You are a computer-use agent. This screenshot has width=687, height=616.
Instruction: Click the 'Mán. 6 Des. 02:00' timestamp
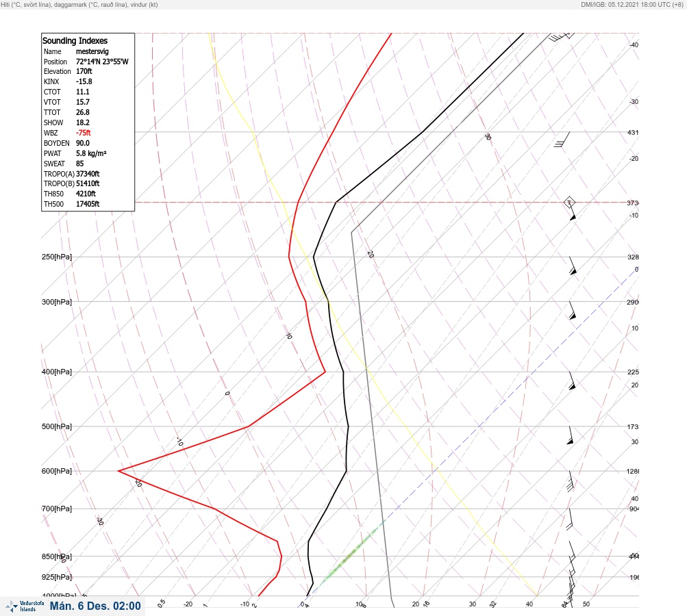coord(95,606)
